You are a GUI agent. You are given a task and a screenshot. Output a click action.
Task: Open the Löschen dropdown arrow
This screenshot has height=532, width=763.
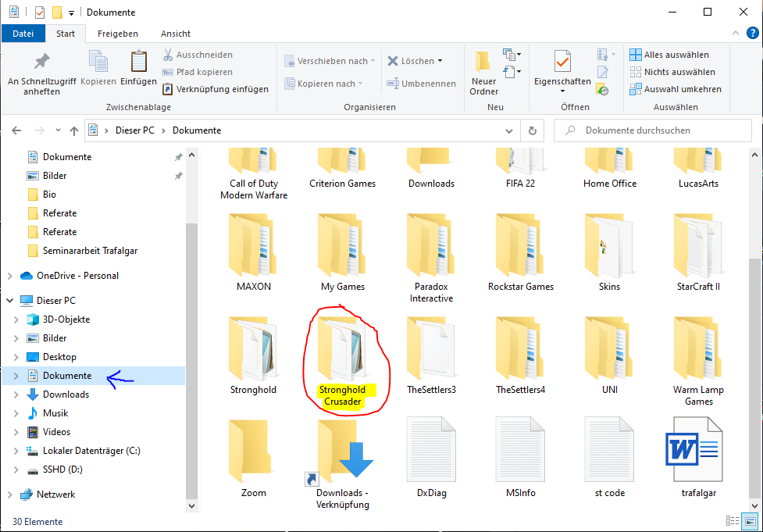[440, 61]
